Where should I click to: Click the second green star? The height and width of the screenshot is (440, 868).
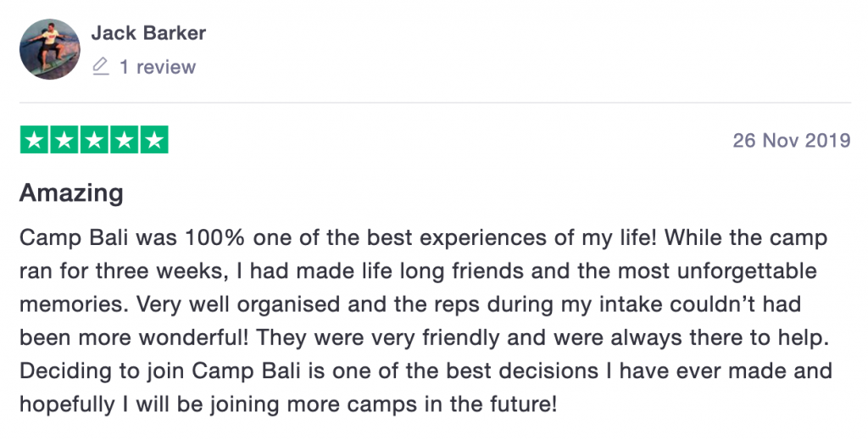[64, 140]
